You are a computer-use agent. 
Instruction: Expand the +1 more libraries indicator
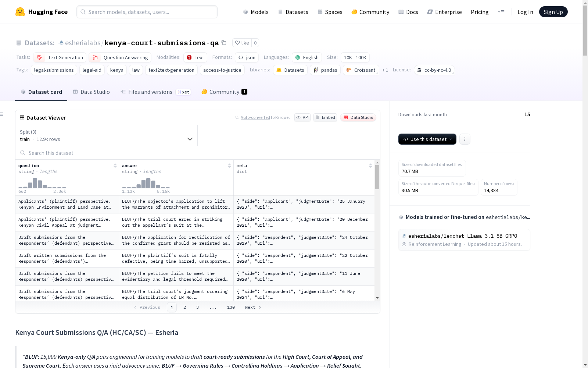click(385, 70)
